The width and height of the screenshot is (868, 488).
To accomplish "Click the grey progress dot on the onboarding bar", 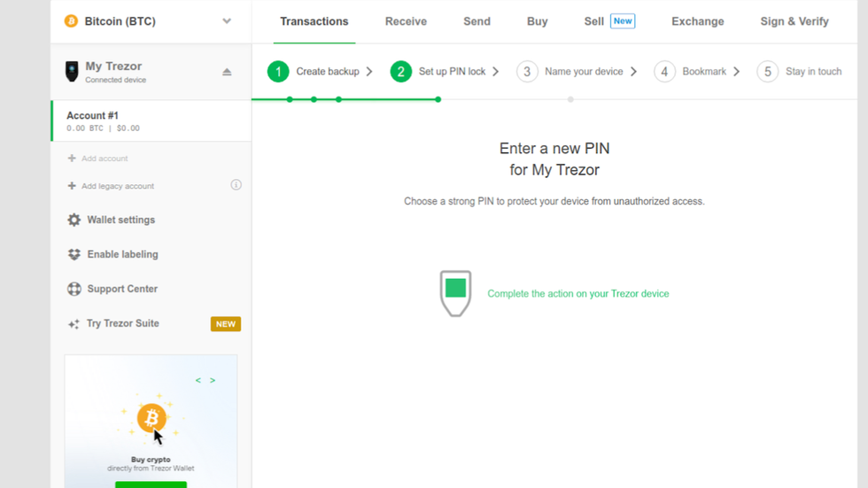I will point(570,99).
